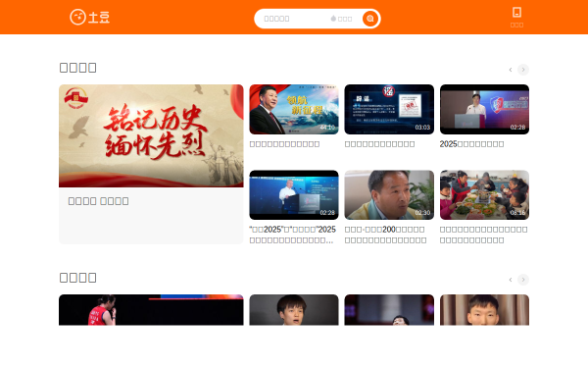Click the orange magnifier search button
Viewport: 588px width, 368px height.
pos(370,19)
